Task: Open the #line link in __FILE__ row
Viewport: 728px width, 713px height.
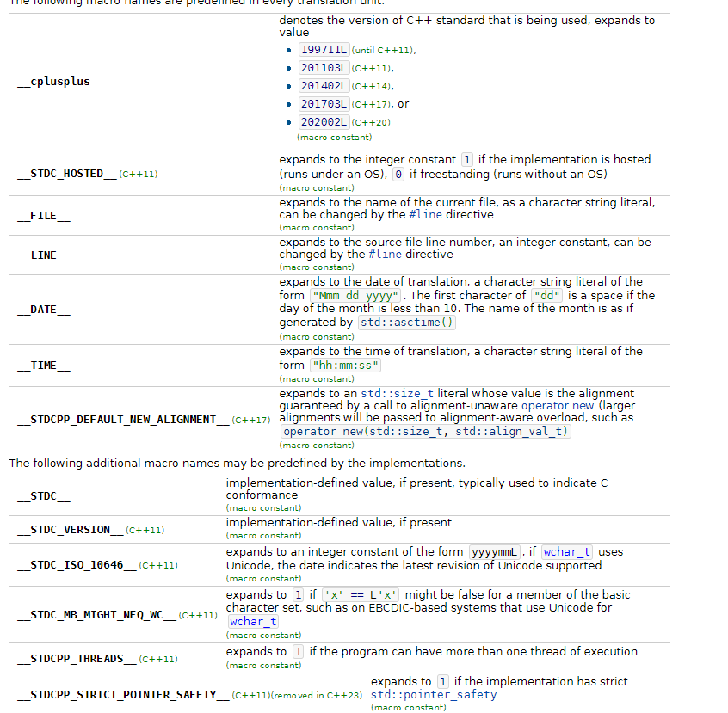Action: click(425, 214)
